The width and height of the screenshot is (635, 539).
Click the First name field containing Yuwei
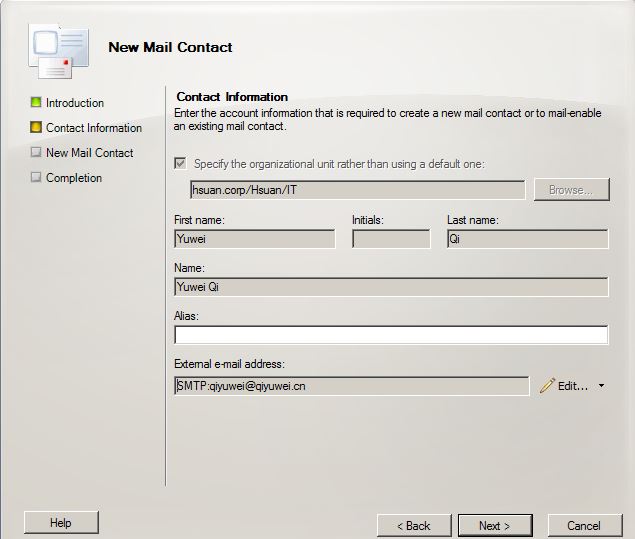pos(255,239)
